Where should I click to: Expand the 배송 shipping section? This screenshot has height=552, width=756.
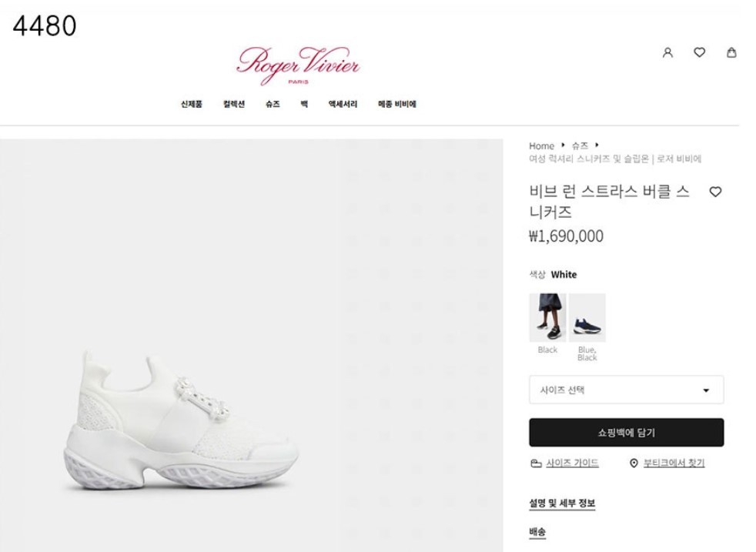(x=537, y=532)
